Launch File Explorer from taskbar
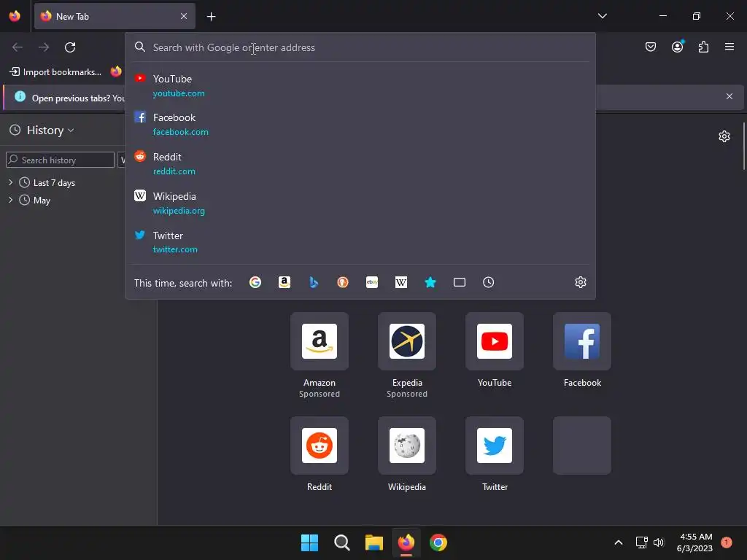The image size is (747, 560). tap(374, 542)
